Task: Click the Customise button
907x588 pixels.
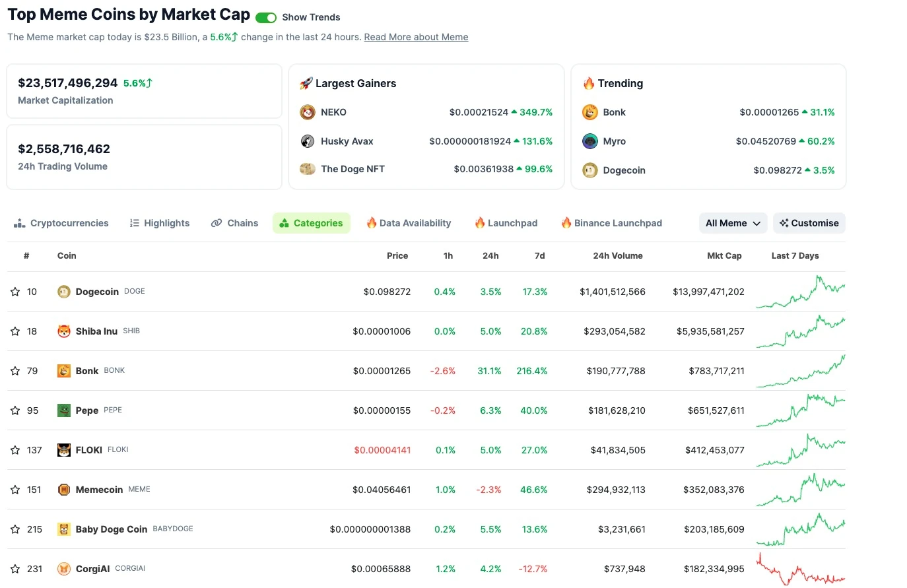Action: pyautogui.click(x=809, y=223)
